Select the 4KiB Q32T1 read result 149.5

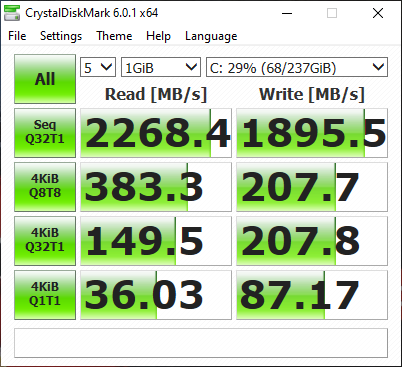coord(156,241)
